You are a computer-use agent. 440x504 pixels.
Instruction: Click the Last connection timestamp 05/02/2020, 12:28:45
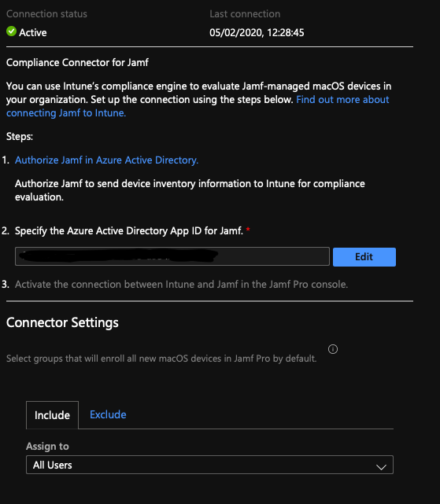(x=257, y=32)
